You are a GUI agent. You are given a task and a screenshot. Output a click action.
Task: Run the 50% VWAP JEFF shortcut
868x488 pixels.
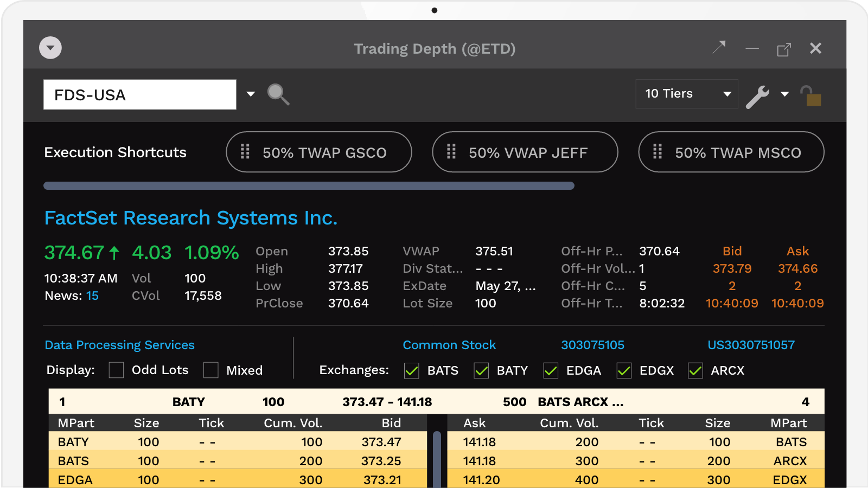[525, 152]
